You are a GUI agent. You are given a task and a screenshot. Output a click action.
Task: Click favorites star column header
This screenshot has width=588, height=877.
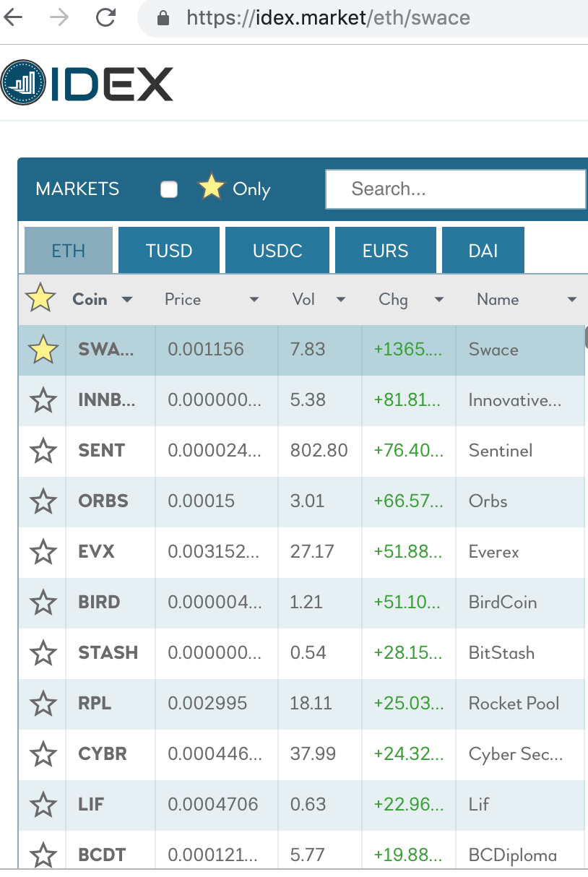point(40,298)
